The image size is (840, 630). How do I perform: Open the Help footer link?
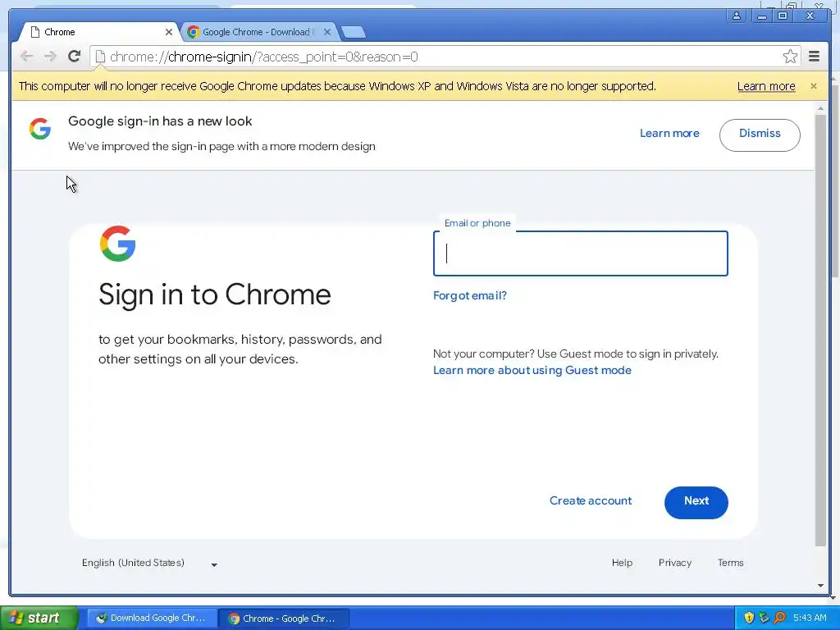tap(622, 563)
